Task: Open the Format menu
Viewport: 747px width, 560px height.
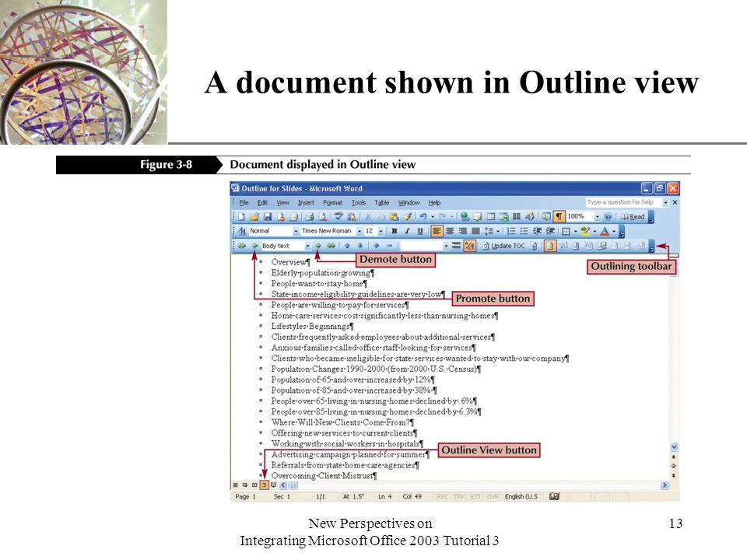Action: point(332,202)
